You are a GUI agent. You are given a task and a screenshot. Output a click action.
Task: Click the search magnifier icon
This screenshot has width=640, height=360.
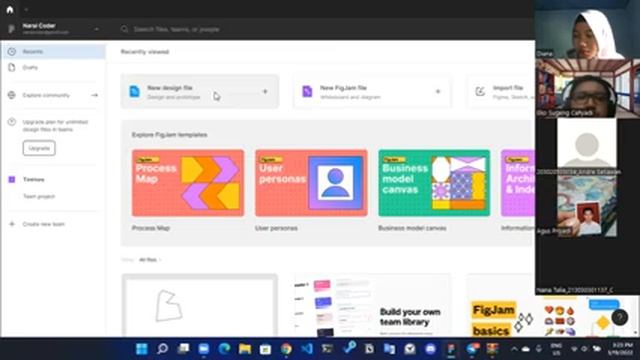(124, 29)
